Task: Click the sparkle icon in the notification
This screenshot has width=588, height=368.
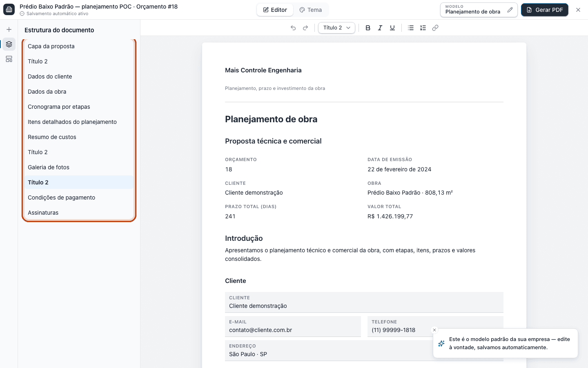Action: 441,343
